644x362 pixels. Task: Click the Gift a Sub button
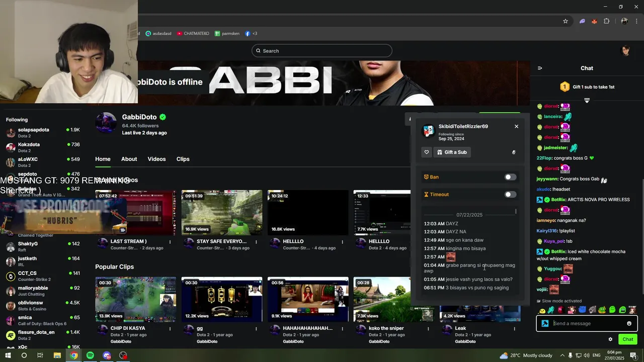(x=452, y=152)
